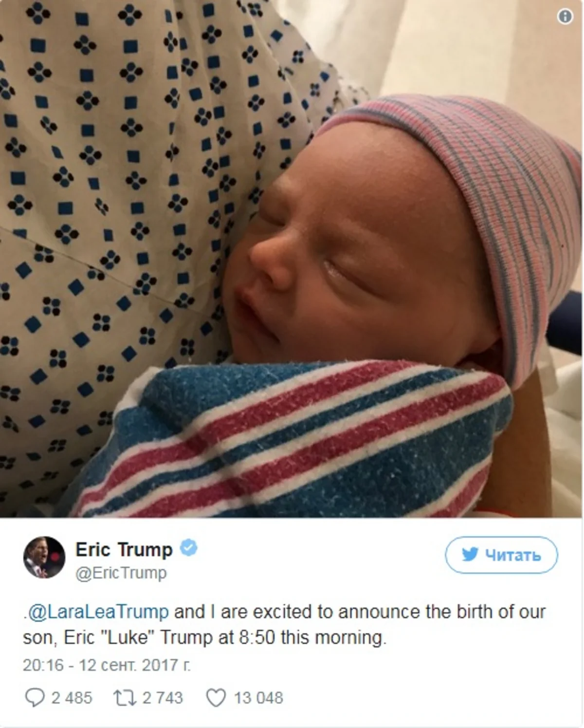Click the blue verified badge
The width and height of the screenshot is (584, 728).
point(189,548)
